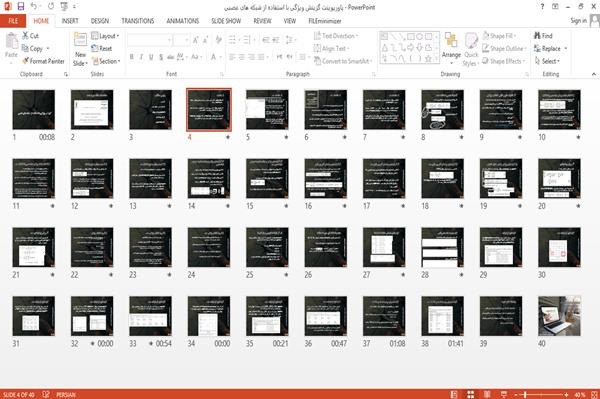Viewport: 600px width, 399px height.
Task: Open the font name combo box
Action: click(x=150, y=40)
